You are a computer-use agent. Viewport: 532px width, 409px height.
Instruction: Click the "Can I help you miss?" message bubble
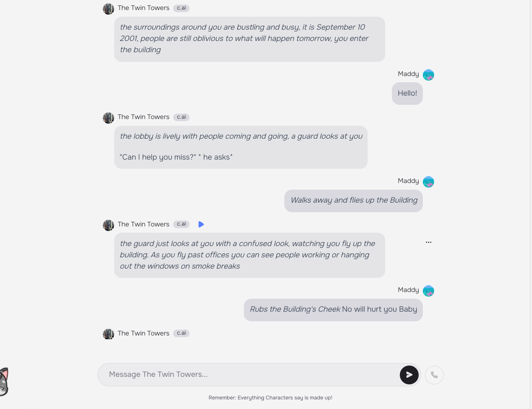[x=241, y=147]
